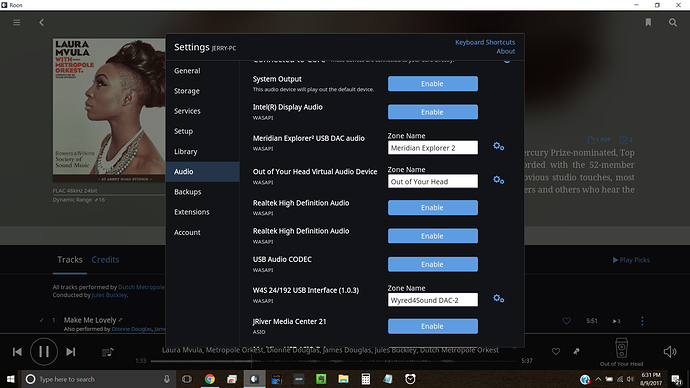The height and width of the screenshot is (388, 690).
Task: Open Meridian Explorer 2 device settings gears
Action: point(499,146)
